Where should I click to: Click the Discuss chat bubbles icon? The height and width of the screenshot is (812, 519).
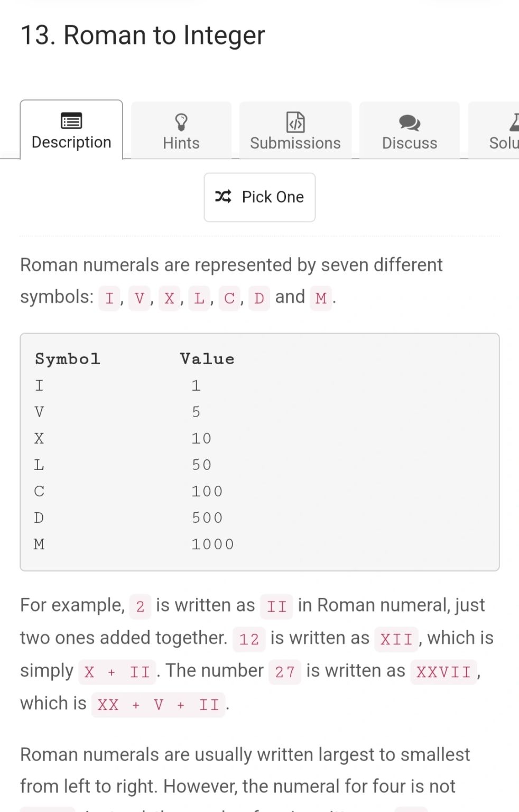pos(410,123)
